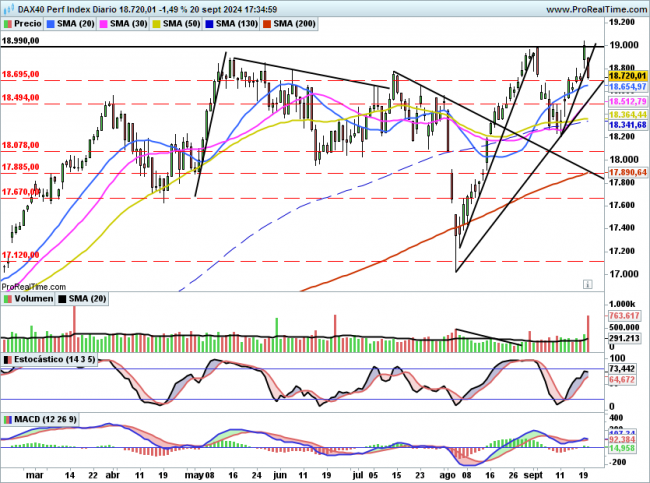
Task: Click the dark blue SMA (130) color square
Action: 209,24
